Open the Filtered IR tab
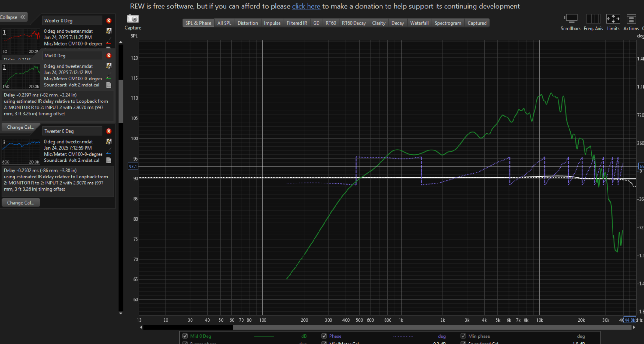The image size is (644, 344). pyautogui.click(x=297, y=23)
